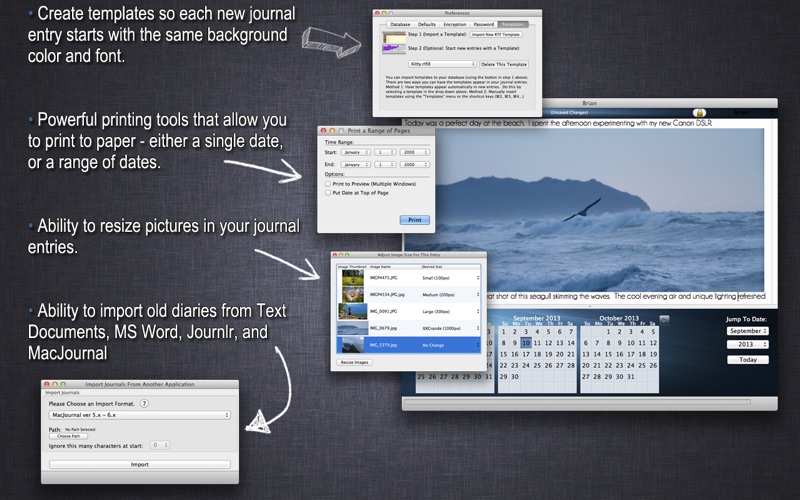
Task: Click the Resize Images button
Action: coord(355,362)
